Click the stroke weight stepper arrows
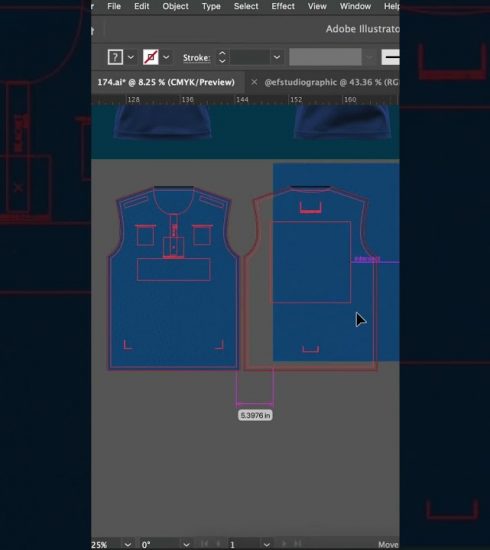The width and height of the screenshot is (490, 550). coord(222,57)
